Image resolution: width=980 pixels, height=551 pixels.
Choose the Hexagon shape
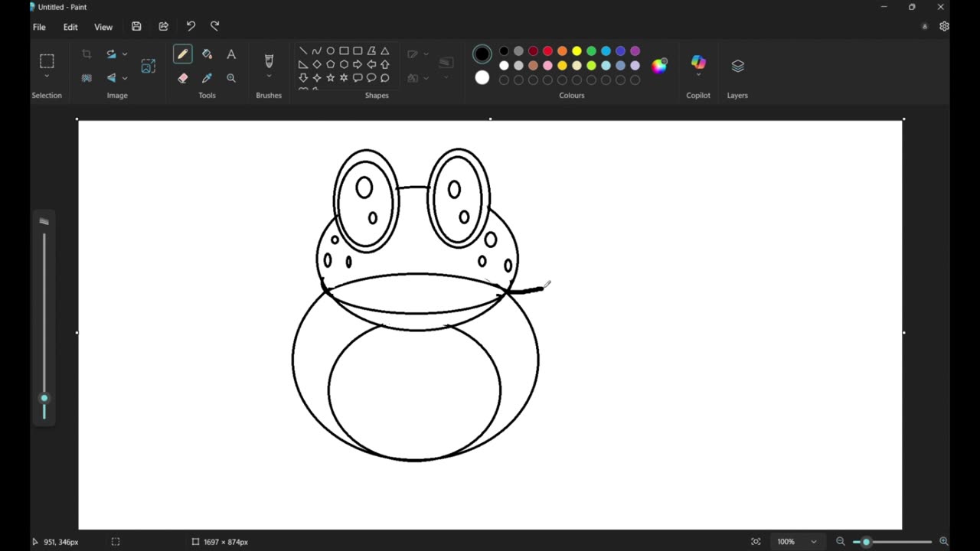pos(344,64)
